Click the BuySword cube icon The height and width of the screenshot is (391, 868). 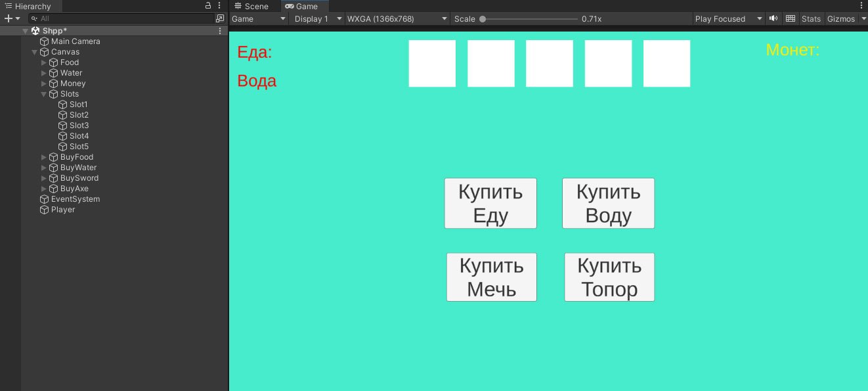pos(54,178)
